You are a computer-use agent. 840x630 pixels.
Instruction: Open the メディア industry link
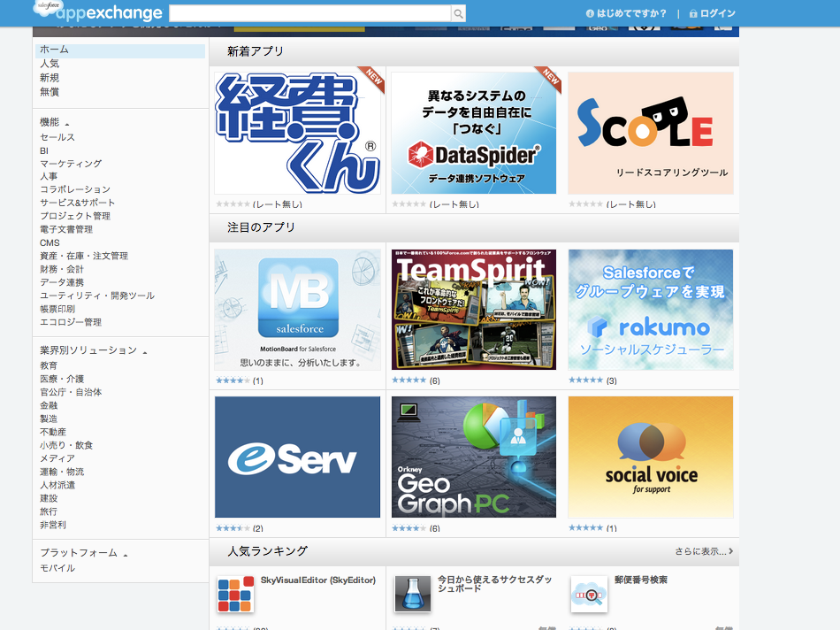(57, 458)
